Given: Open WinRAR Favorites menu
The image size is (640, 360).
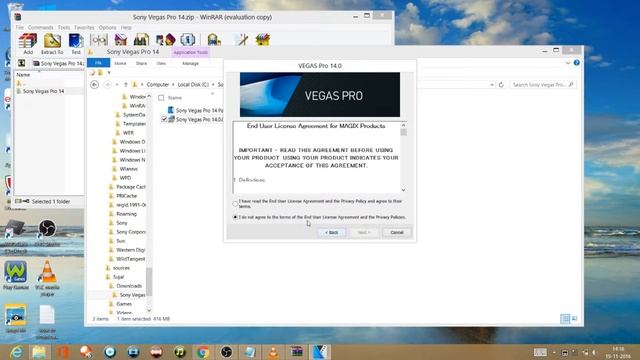Looking at the screenshot, I should 84,27.
